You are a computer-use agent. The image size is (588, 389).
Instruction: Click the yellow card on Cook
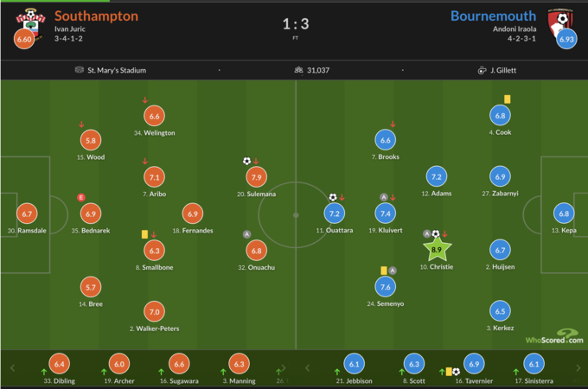point(507,99)
